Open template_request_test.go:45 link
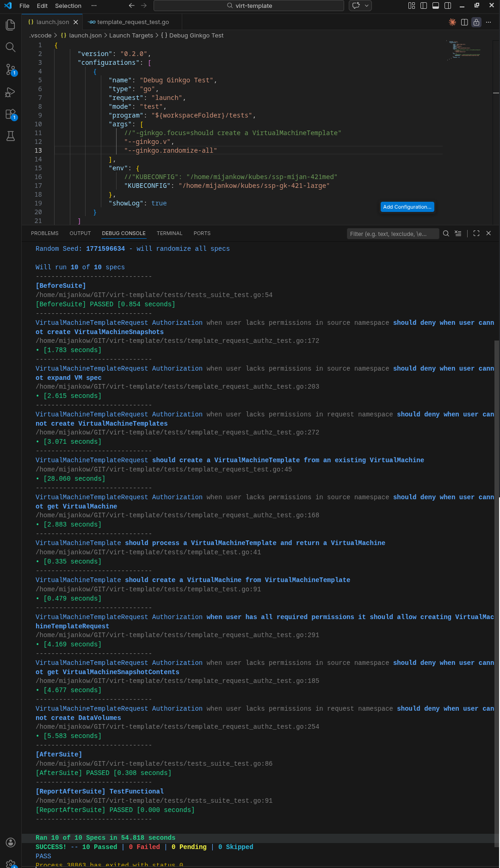500x868 pixels. tap(164, 469)
